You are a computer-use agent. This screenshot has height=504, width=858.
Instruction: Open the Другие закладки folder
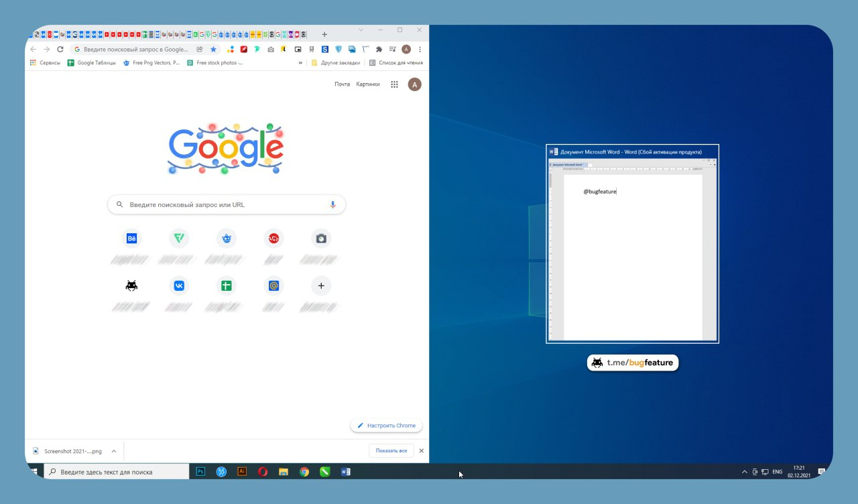(x=336, y=63)
